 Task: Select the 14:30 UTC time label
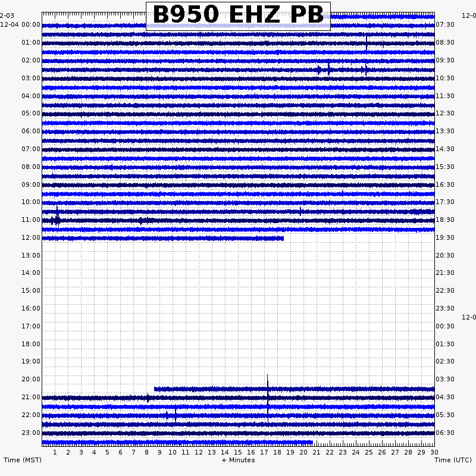point(445,149)
